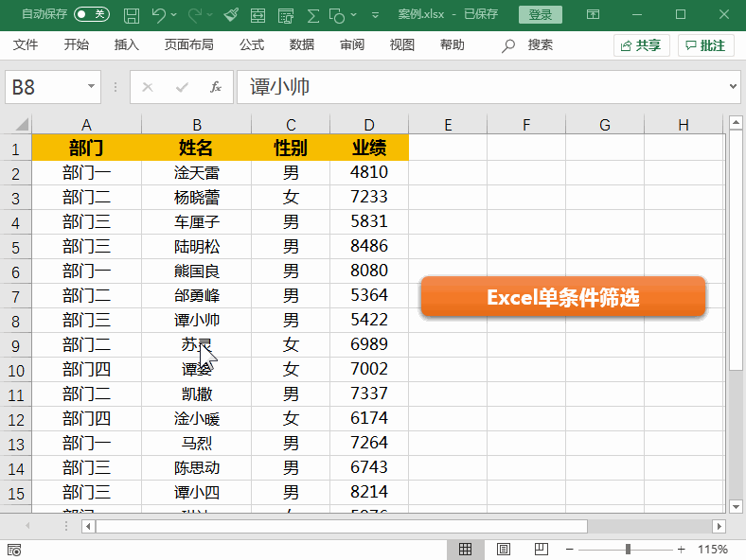Click the shapes icon in quick access toolbar
Screen dimensions: 746x560
(x=337, y=15)
